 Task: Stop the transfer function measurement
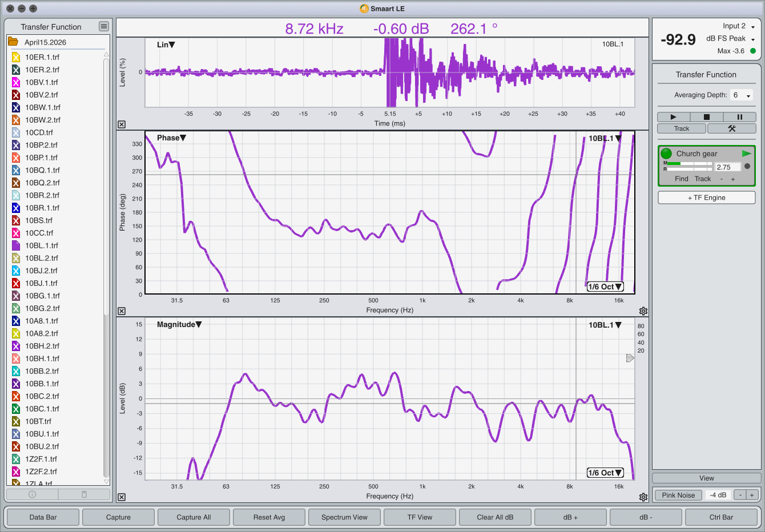[x=706, y=117]
